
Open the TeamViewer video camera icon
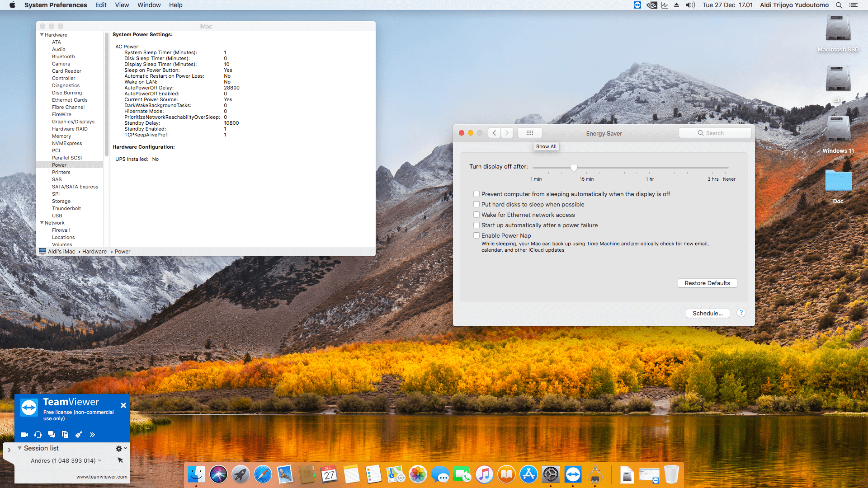24,435
